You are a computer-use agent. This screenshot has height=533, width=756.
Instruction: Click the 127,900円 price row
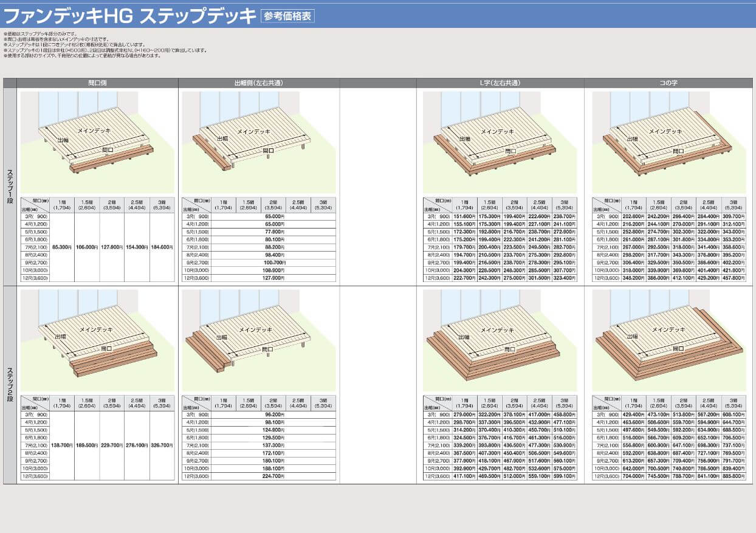pyautogui.click(x=273, y=278)
